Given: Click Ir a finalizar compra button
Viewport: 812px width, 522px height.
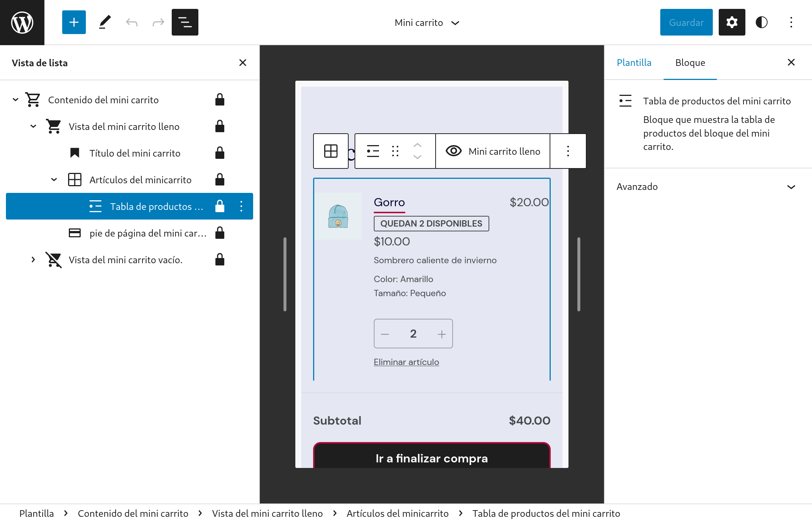Looking at the screenshot, I should coord(432,456).
